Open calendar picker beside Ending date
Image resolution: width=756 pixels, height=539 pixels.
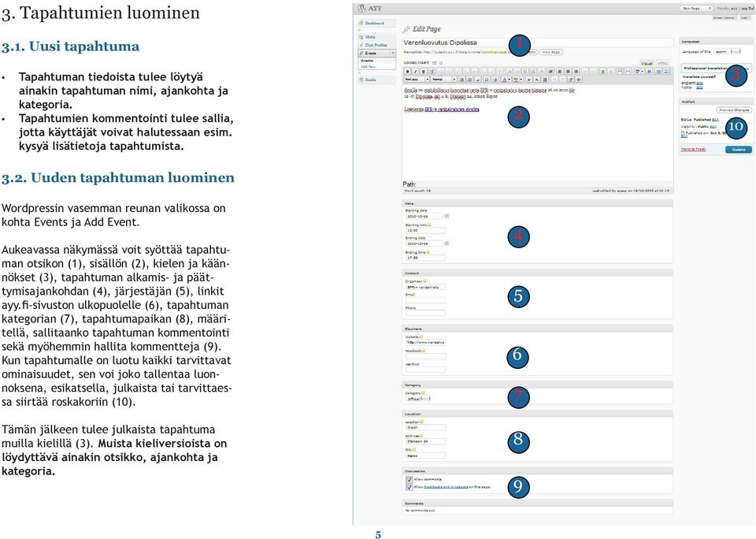(447, 243)
